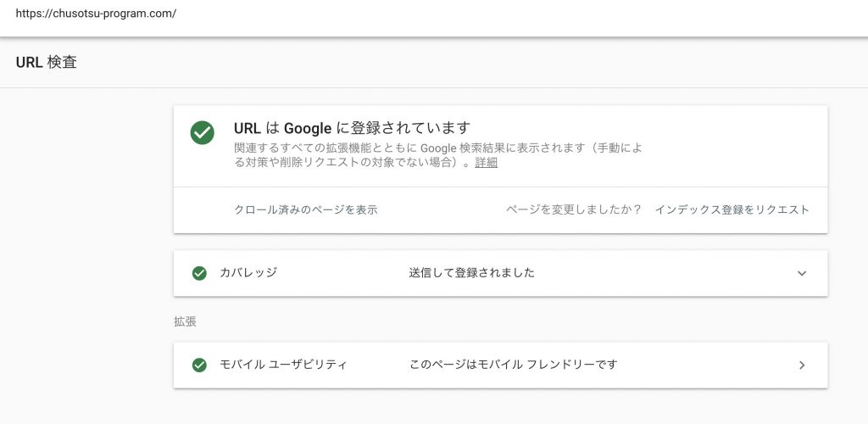Click description text starting 関連するすべての拡張機能
The width and height of the screenshot is (868, 424).
click(438, 155)
